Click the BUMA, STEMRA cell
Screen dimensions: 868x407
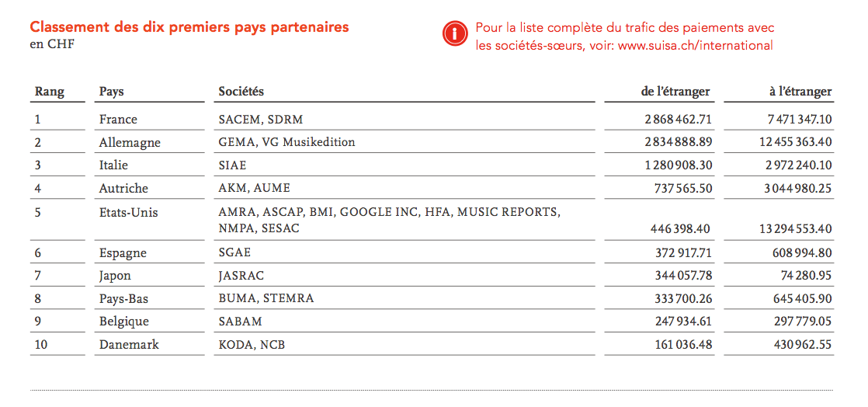266,298
